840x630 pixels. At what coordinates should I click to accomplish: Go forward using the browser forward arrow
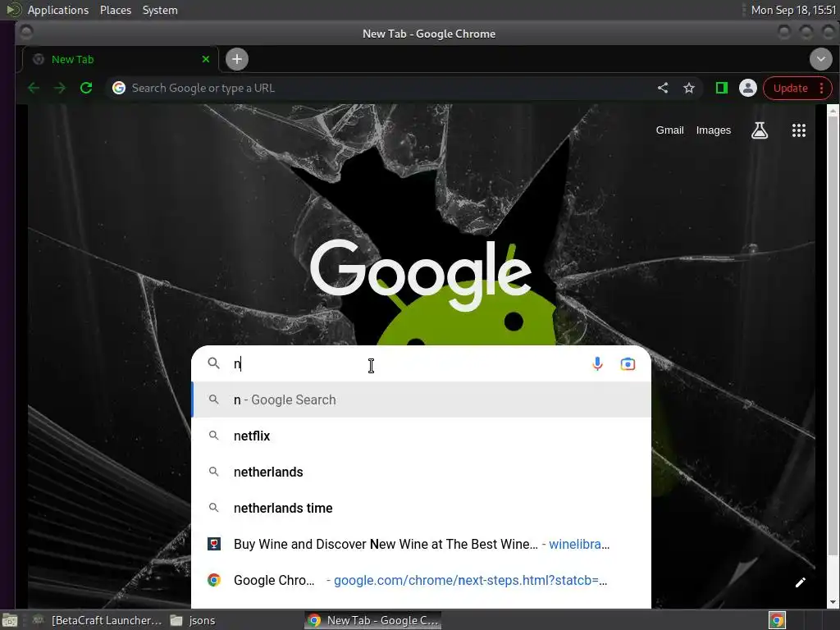[59, 88]
